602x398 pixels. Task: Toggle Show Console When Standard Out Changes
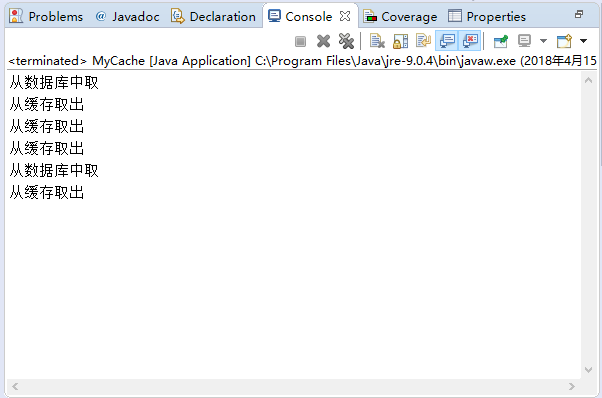coord(447,41)
